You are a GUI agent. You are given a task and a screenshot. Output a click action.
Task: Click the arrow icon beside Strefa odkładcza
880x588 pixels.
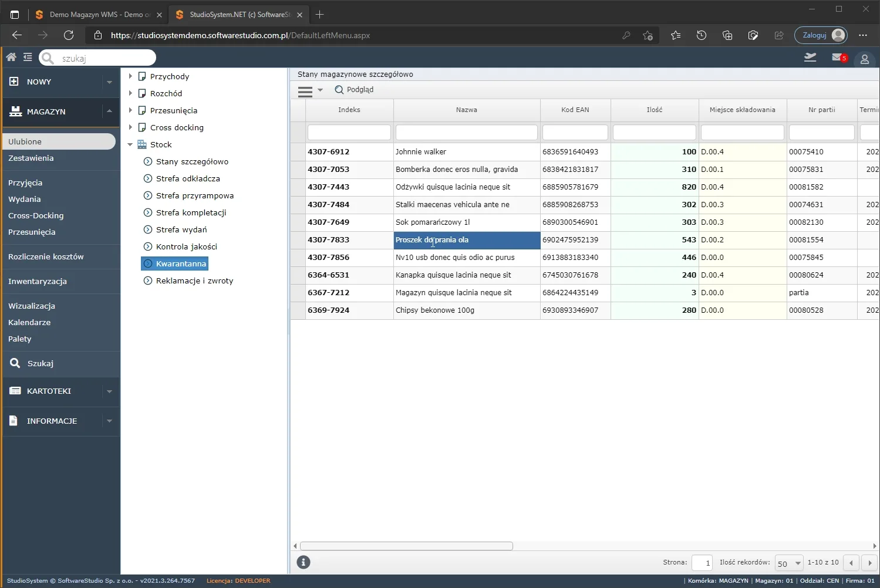(x=148, y=178)
